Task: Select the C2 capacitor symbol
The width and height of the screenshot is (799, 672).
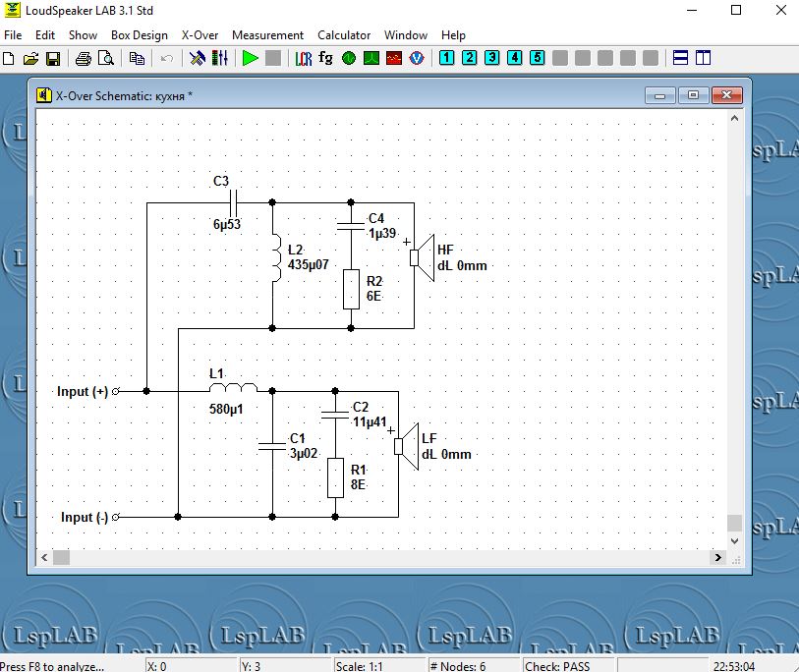Action: coord(335,416)
